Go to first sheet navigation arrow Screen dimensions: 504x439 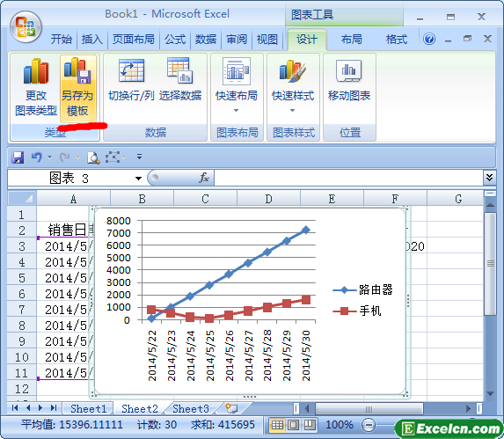[14, 408]
